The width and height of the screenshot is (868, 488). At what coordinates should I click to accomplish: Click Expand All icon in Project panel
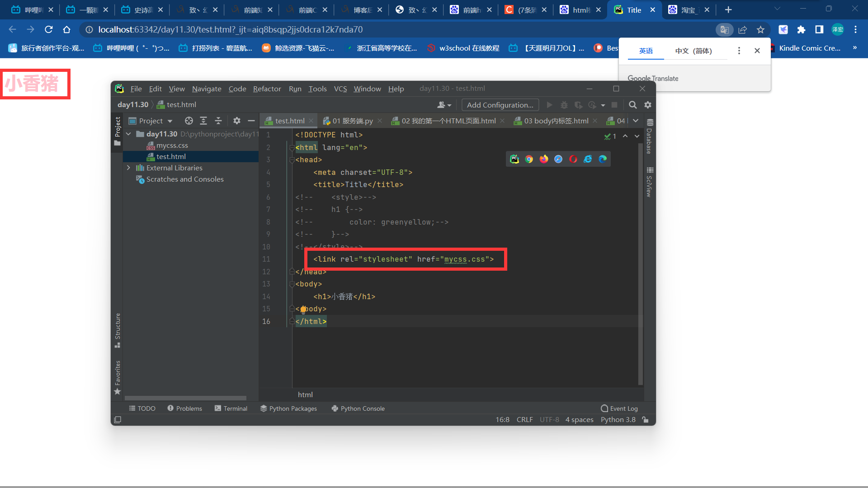[203, 121]
